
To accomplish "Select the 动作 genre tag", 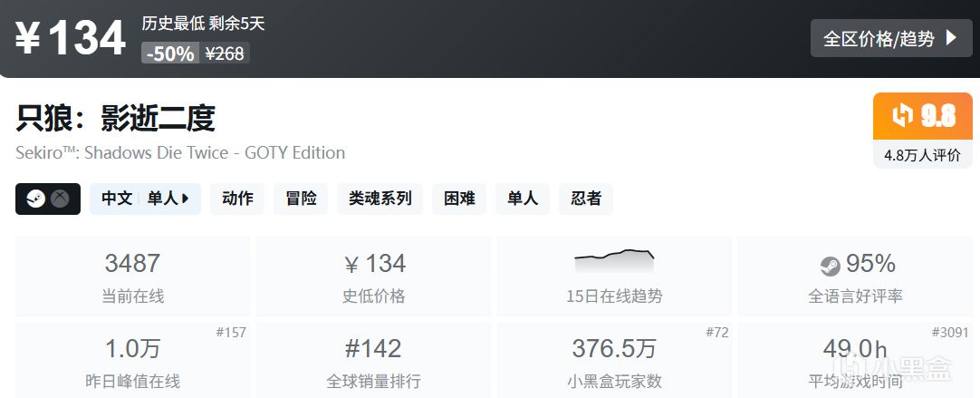I will 237,199.
